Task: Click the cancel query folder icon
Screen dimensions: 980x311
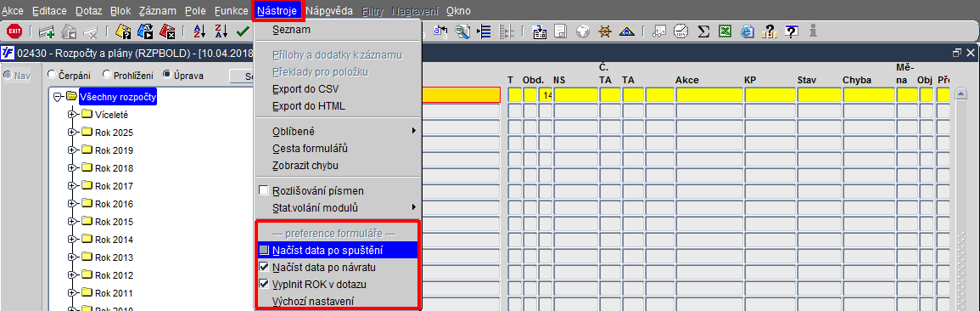Action: click(167, 31)
